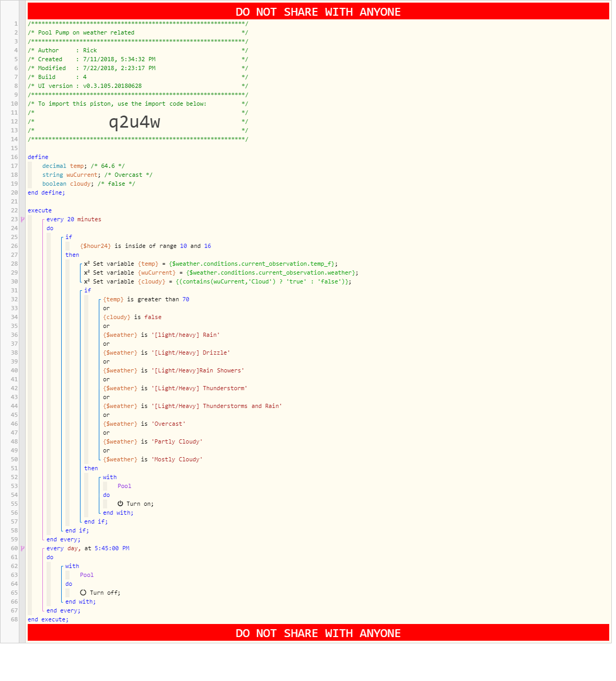This screenshot has height=681, width=616.
Task: Click the 'end every;' on line 67
Action: coord(63,610)
